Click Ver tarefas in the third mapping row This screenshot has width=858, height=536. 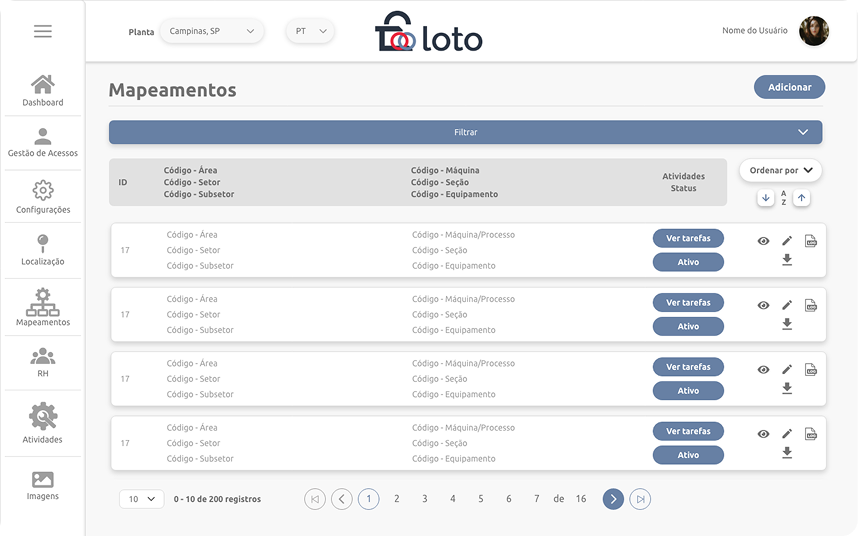click(688, 367)
